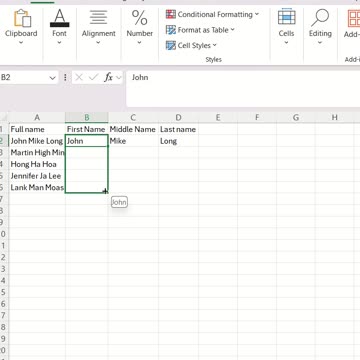Viewport: 360px width, 360px height.
Task: Open the Cells group icon
Action: point(286,18)
